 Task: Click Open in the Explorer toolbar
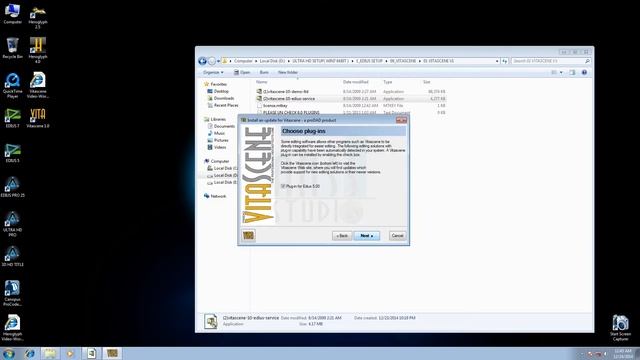242,72
